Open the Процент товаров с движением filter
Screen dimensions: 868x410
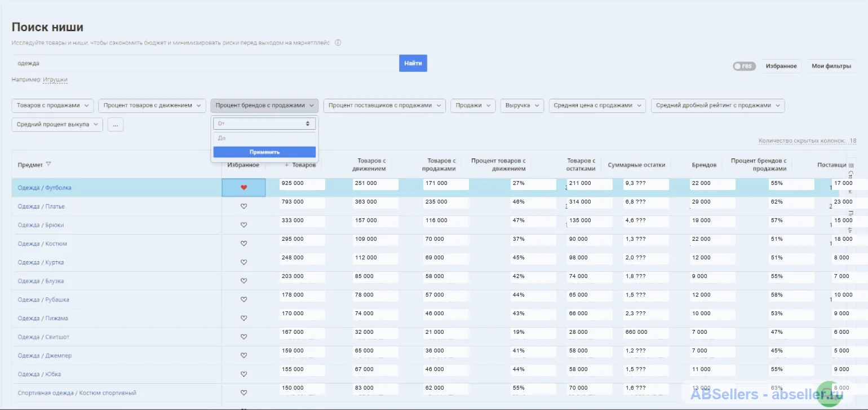click(153, 105)
